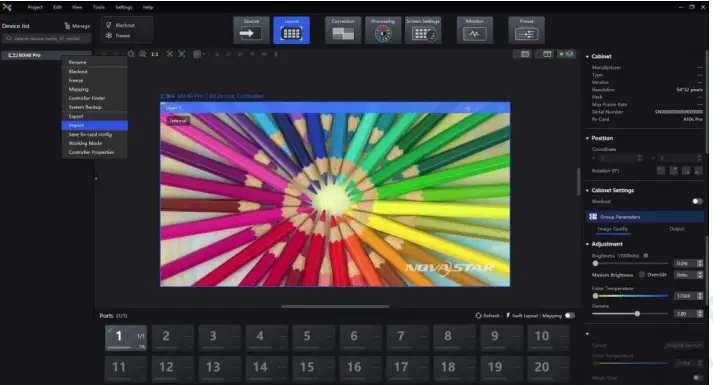Viewport: 713px width, 385px height.
Task: Click the zoom in magnifier icon
Action: coord(143,54)
